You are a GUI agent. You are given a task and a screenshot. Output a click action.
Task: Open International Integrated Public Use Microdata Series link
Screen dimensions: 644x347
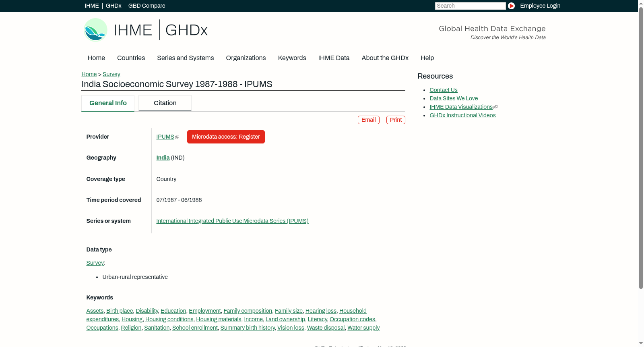pos(232,221)
